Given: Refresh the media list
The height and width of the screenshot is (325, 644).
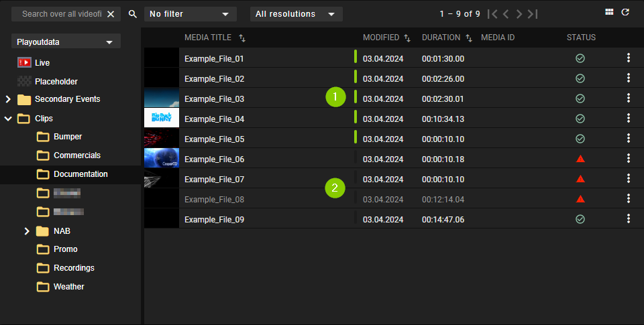Looking at the screenshot, I should coord(625,12).
